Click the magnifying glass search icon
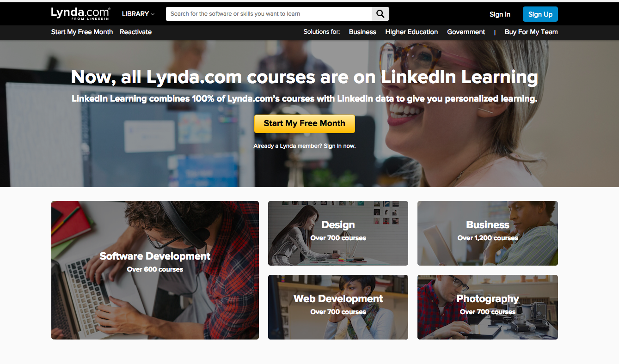 click(x=380, y=14)
